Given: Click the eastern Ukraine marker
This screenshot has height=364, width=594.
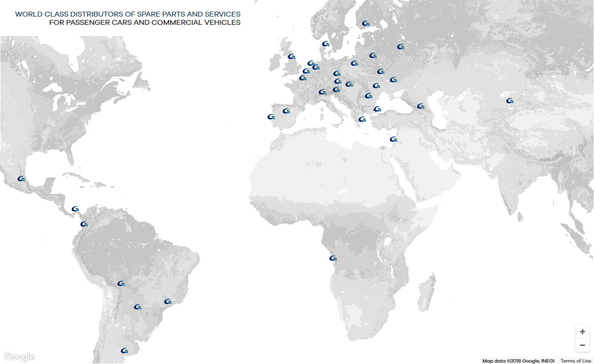Looking at the screenshot, I should 393,80.
